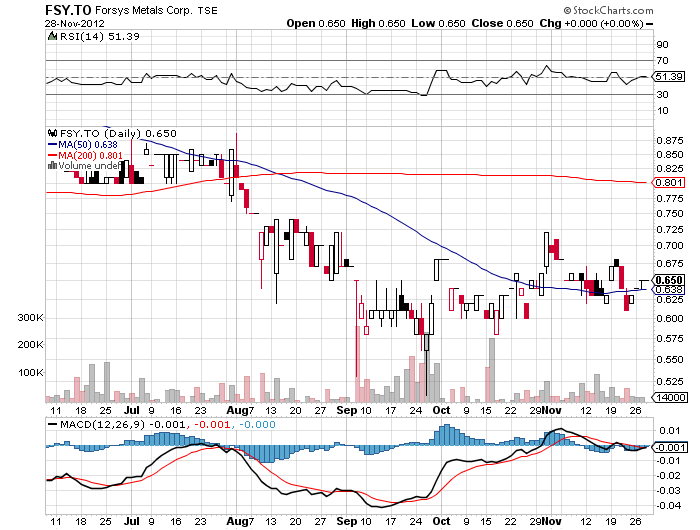700x530 pixels.
Task: Click the 0.700 price axis label
Action: pos(670,246)
